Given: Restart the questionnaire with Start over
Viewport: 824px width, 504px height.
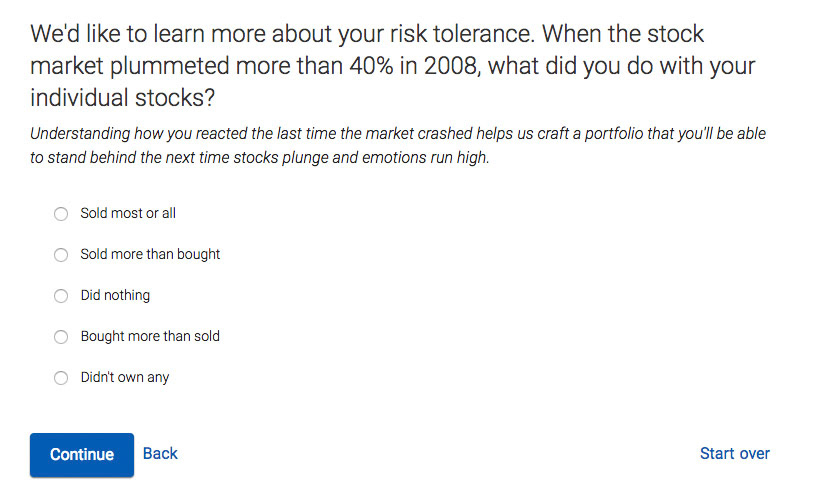Looking at the screenshot, I should [x=735, y=453].
